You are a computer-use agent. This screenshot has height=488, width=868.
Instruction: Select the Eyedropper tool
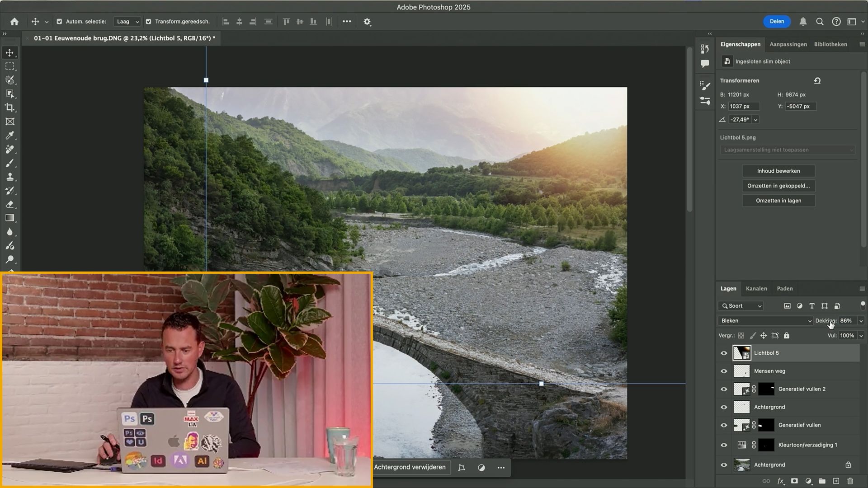point(10,136)
